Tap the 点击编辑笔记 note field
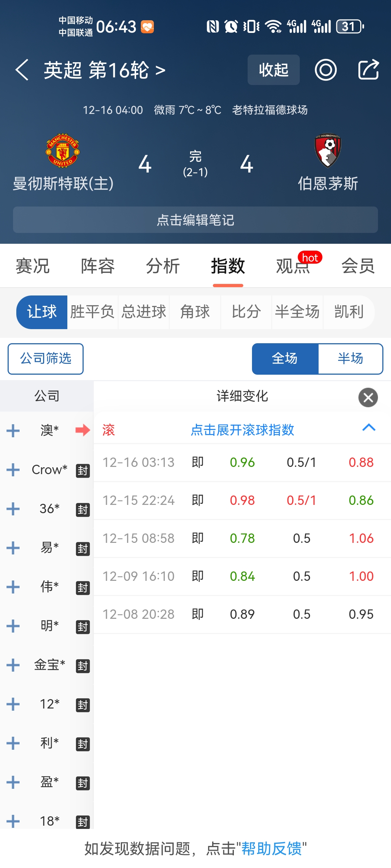 click(x=195, y=220)
